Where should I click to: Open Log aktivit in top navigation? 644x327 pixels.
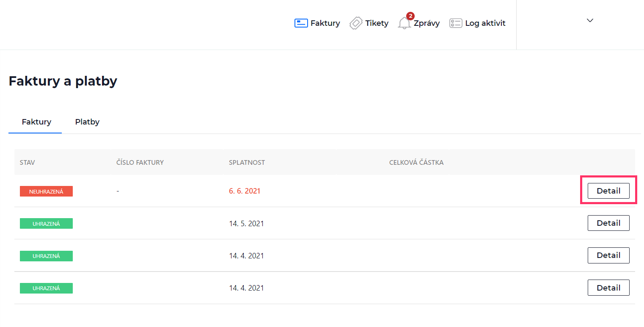485,23
